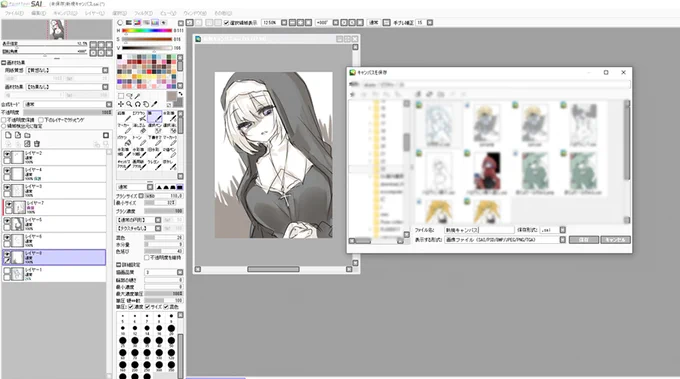Select the eyedropper color picker tool
Screen dimensions: 680x379
pyautogui.click(x=154, y=104)
